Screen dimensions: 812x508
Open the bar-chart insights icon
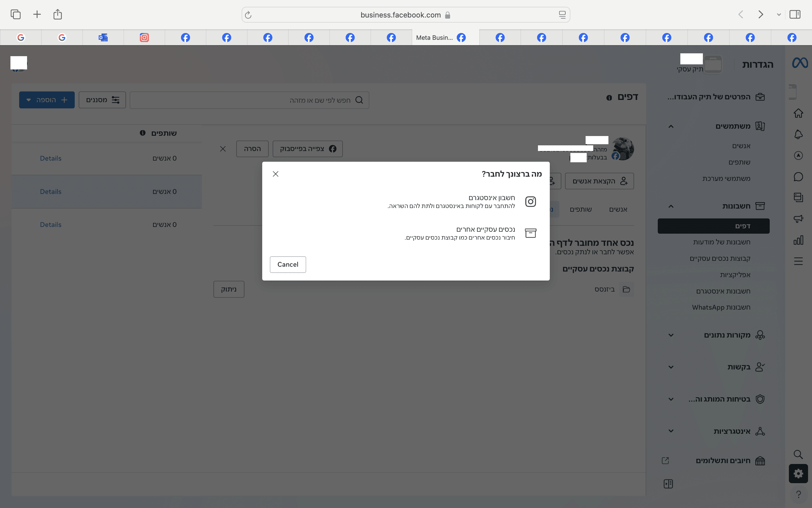coord(798,240)
